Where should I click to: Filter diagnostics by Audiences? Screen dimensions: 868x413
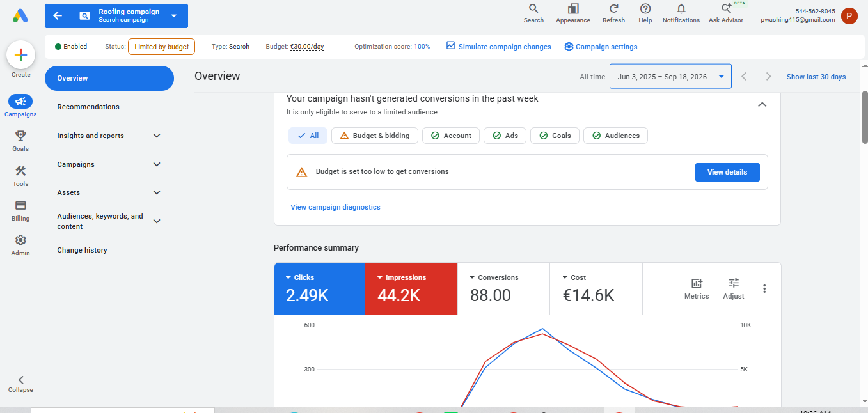pyautogui.click(x=615, y=136)
